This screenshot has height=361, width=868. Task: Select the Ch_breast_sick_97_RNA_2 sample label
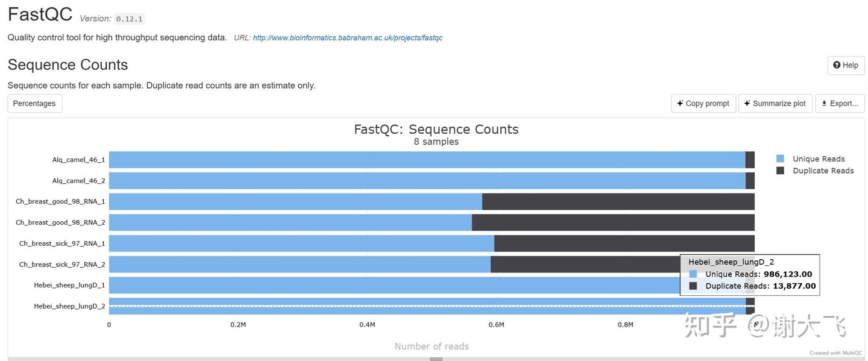[62, 265]
